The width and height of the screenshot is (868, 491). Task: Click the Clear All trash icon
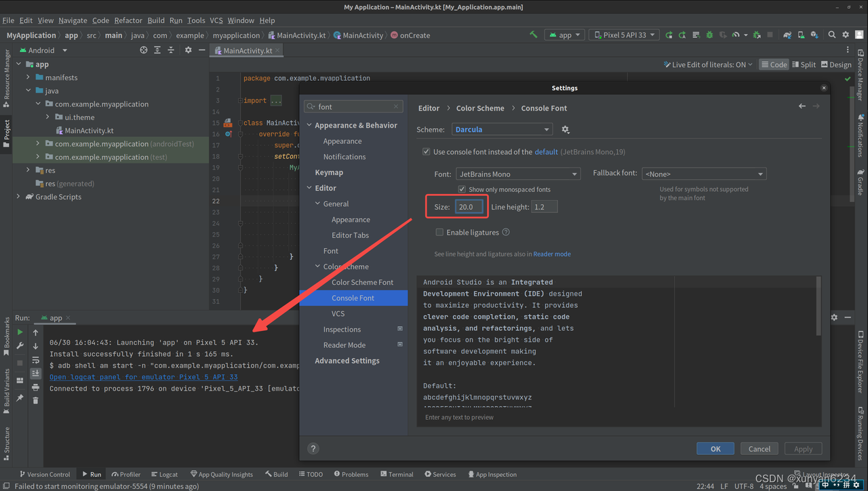pyautogui.click(x=36, y=400)
